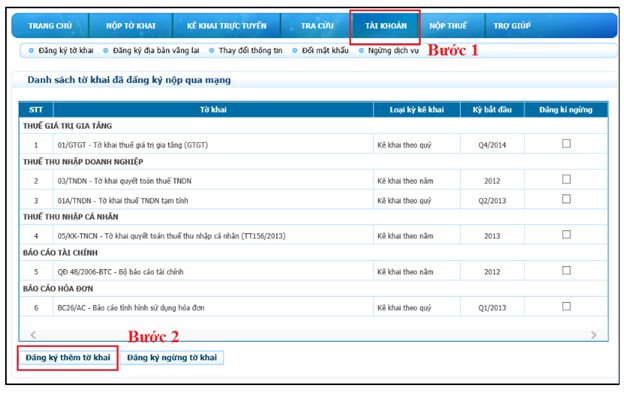Switch to NỘP TỜ KHAI tab
The width and height of the screenshot is (624, 394).
pos(131,26)
